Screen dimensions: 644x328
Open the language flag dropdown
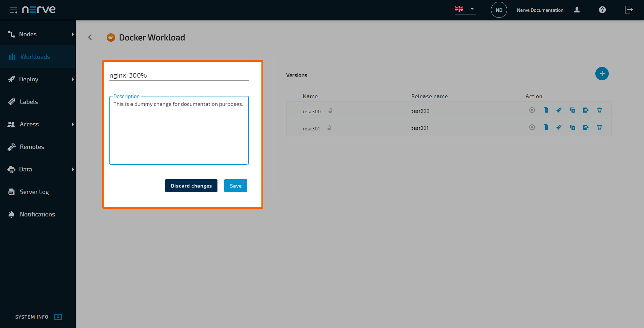465,9
